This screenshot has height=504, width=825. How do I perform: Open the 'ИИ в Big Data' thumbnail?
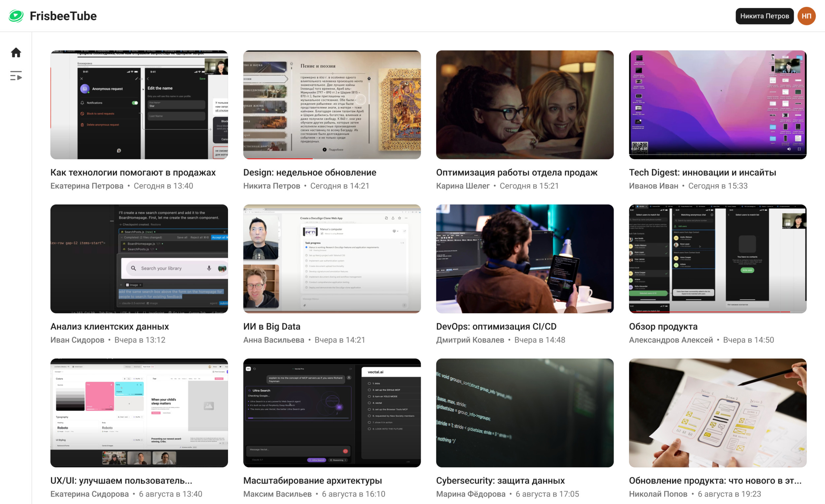[x=332, y=259]
